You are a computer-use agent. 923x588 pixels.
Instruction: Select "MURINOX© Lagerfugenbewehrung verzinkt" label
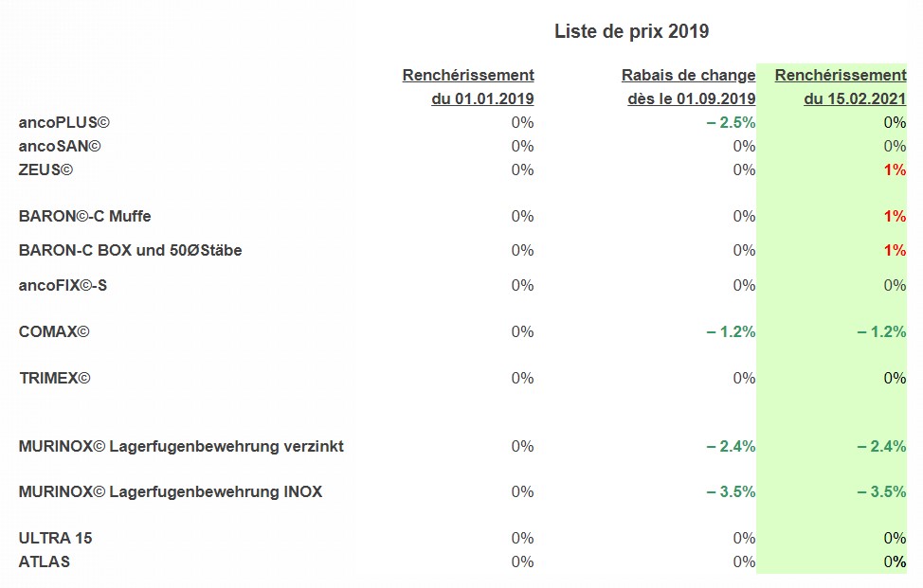coord(181,446)
